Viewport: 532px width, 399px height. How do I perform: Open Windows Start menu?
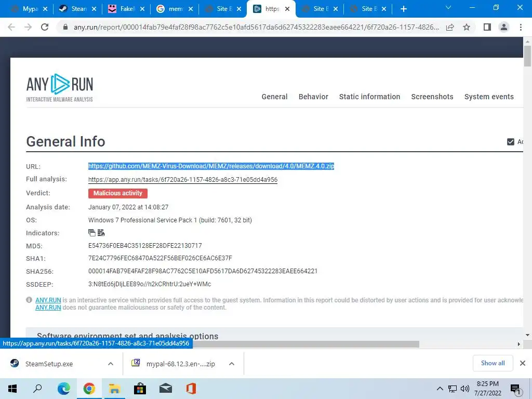pyautogui.click(x=12, y=389)
